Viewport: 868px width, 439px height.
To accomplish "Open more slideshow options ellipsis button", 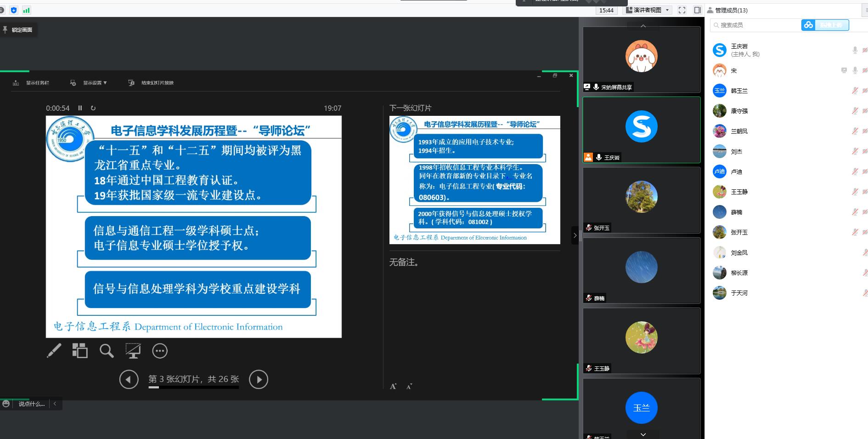I will [x=160, y=351].
